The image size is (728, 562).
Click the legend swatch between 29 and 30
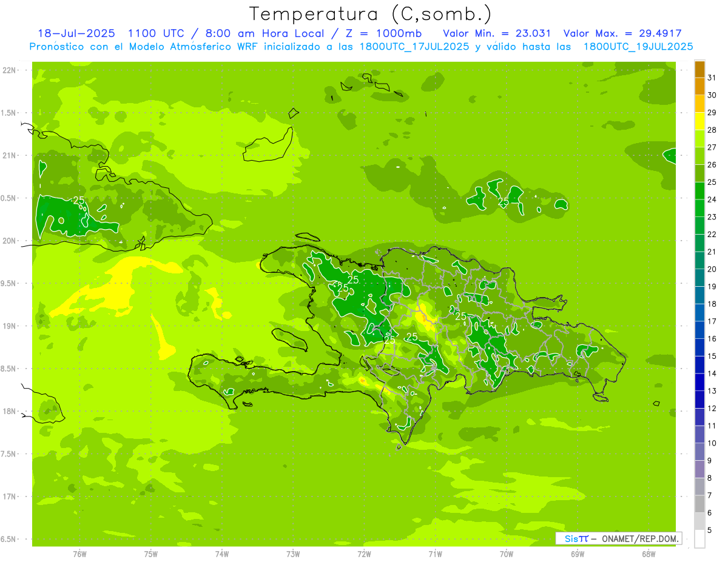point(699,104)
